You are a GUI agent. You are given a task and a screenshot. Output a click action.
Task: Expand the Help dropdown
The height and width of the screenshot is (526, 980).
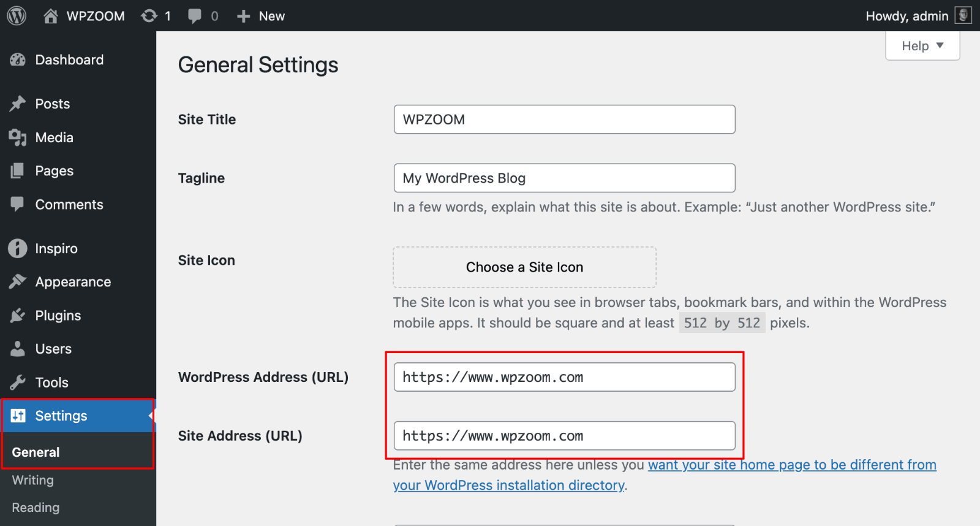click(x=922, y=46)
